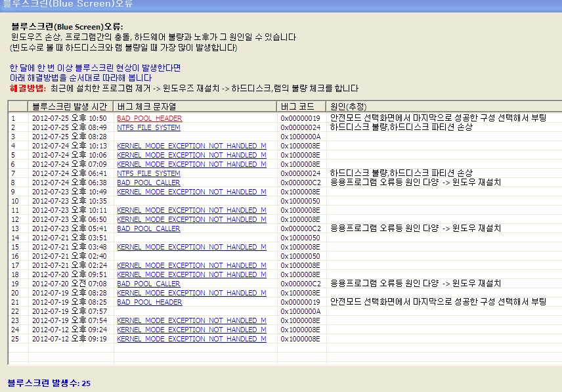The height and width of the screenshot is (392, 562).
Task: Click the 블루스크린 발생수: 25 count label
Action: coord(49,383)
